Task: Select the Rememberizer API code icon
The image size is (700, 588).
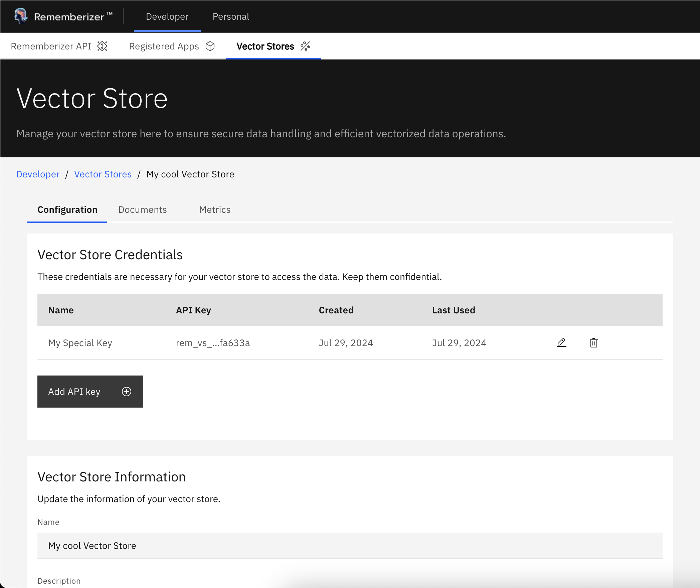Action: pos(102,46)
